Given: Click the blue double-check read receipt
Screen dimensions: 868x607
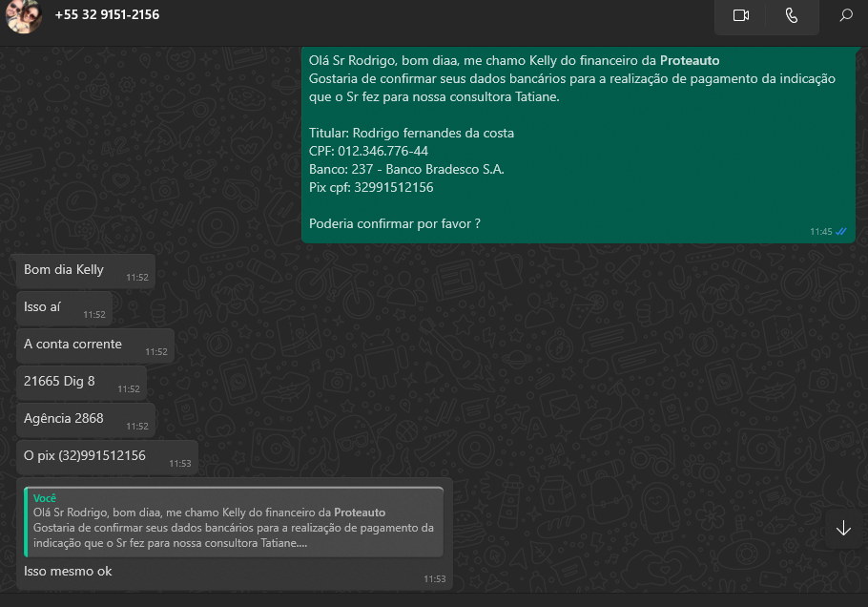Looking at the screenshot, I should click(x=841, y=231).
